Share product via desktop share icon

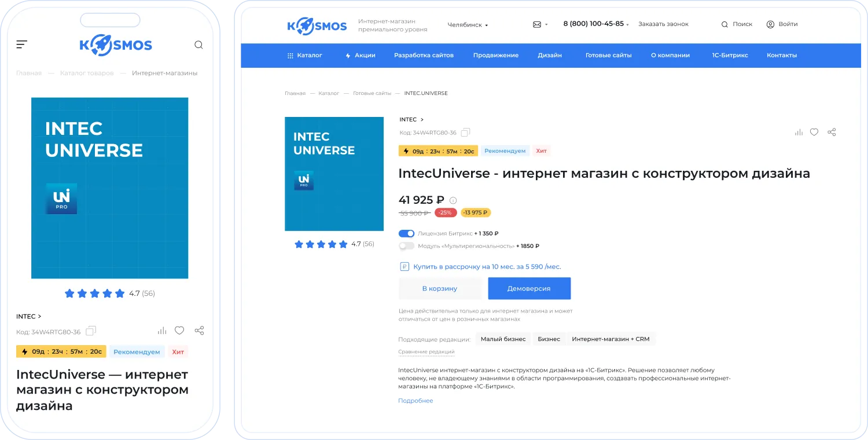832,132
